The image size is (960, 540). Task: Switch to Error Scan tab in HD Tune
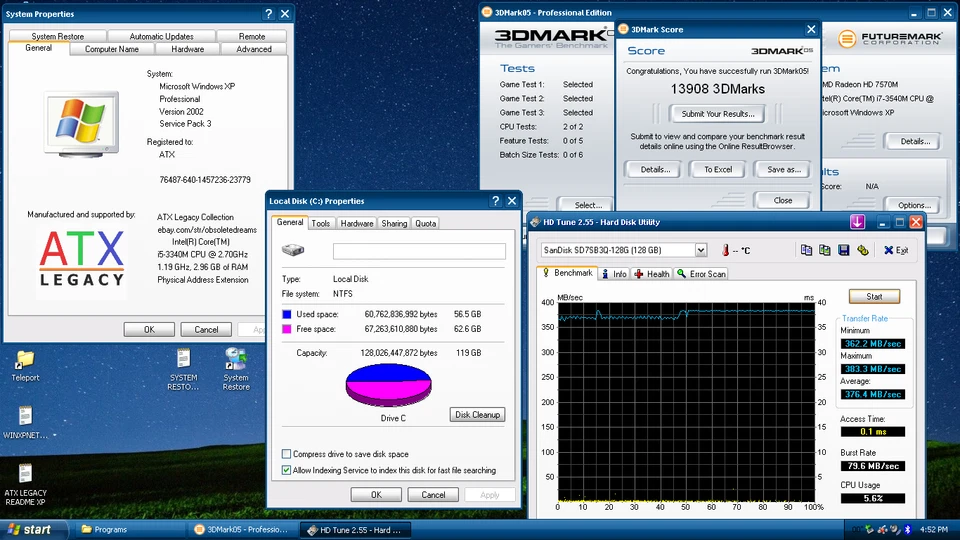click(x=701, y=274)
